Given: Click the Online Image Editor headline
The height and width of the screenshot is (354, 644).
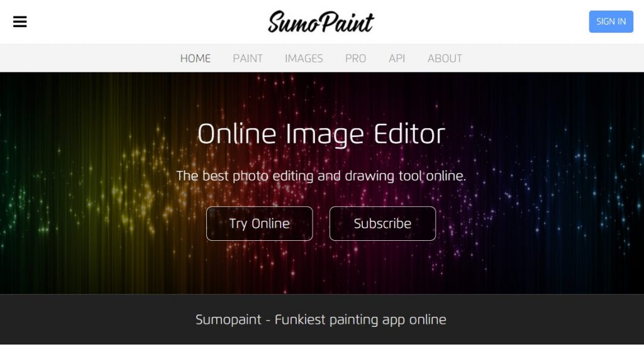Looking at the screenshot, I should tap(321, 134).
